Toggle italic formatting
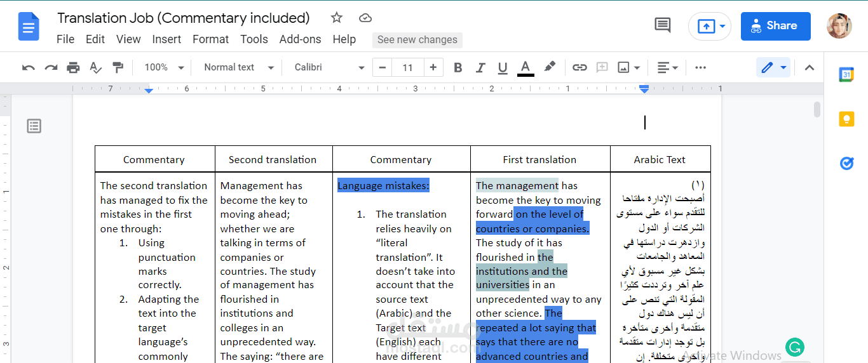 (480, 67)
